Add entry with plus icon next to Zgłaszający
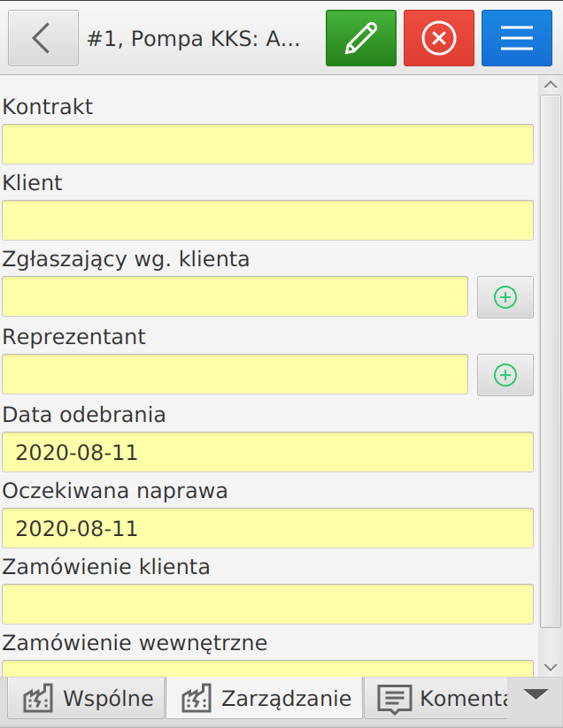The image size is (563, 728). coord(505,297)
